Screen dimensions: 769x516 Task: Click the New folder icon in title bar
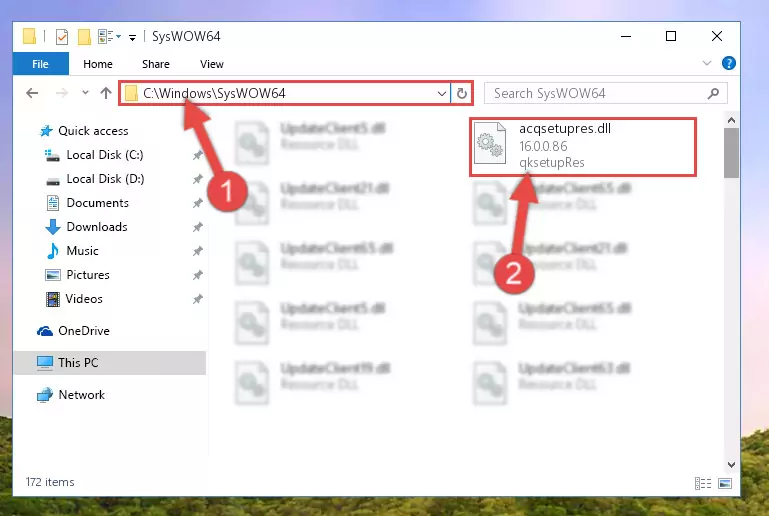(84, 37)
